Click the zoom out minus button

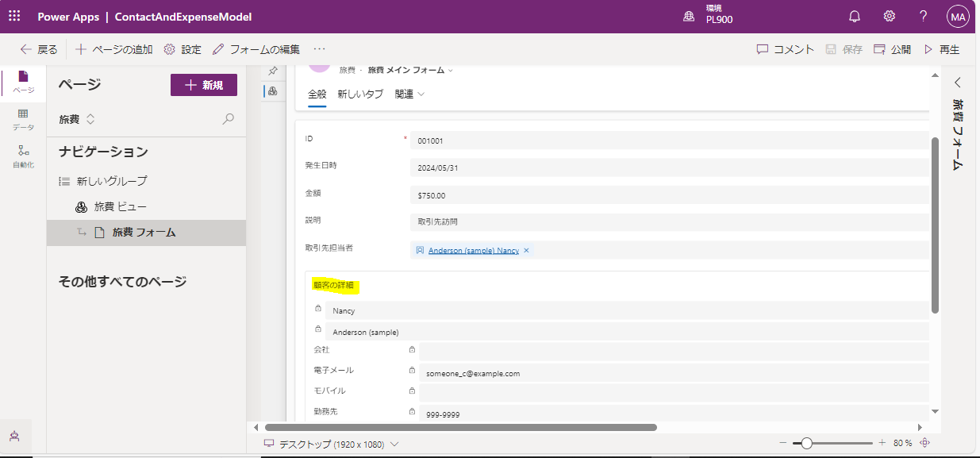click(782, 443)
